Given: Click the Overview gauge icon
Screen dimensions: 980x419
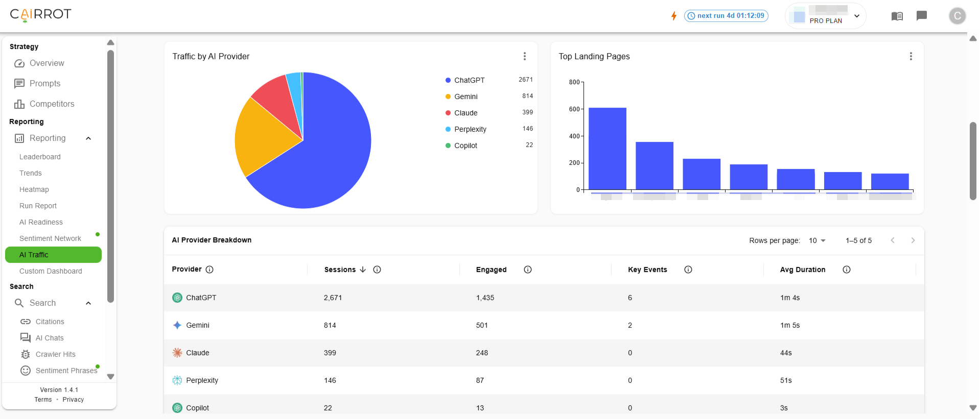Looking at the screenshot, I should (x=19, y=63).
